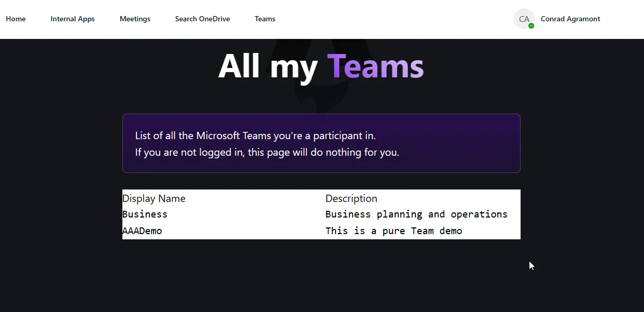Click 'Business planning and operations' description
The height and width of the screenshot is (312, 644).
(x=416, y=214)
